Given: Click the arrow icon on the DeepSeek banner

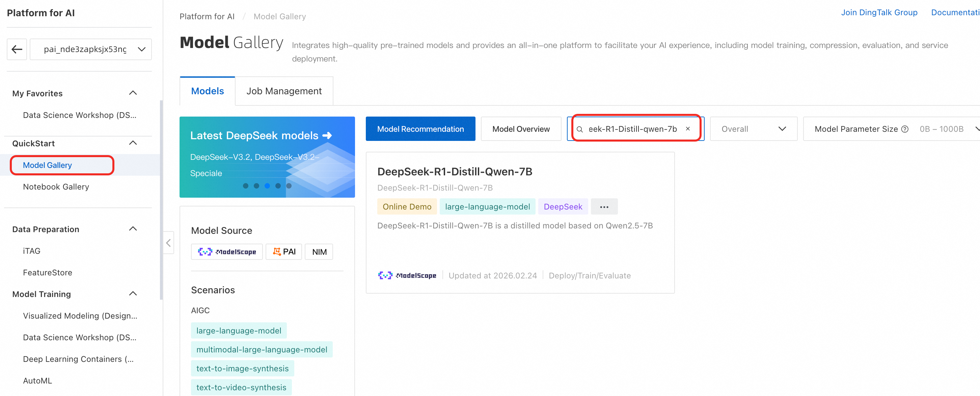Looking at the screenshot, I should [x=327, y=135].
